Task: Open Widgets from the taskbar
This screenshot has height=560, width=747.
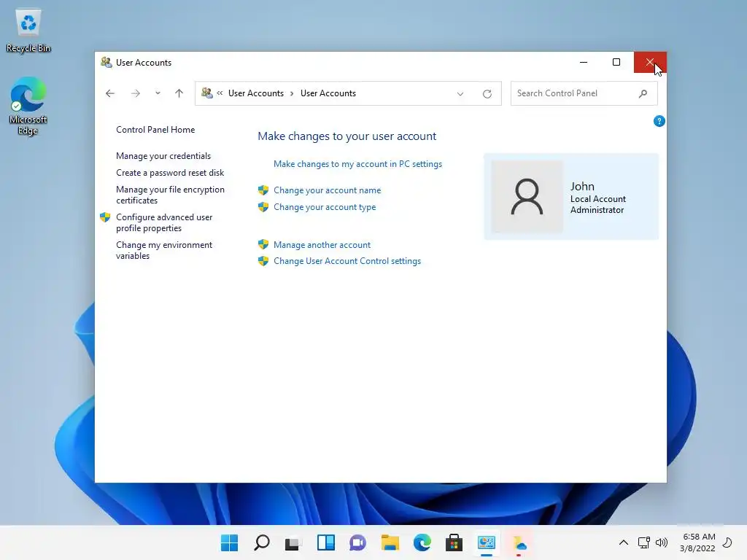Action: (326, 542)
